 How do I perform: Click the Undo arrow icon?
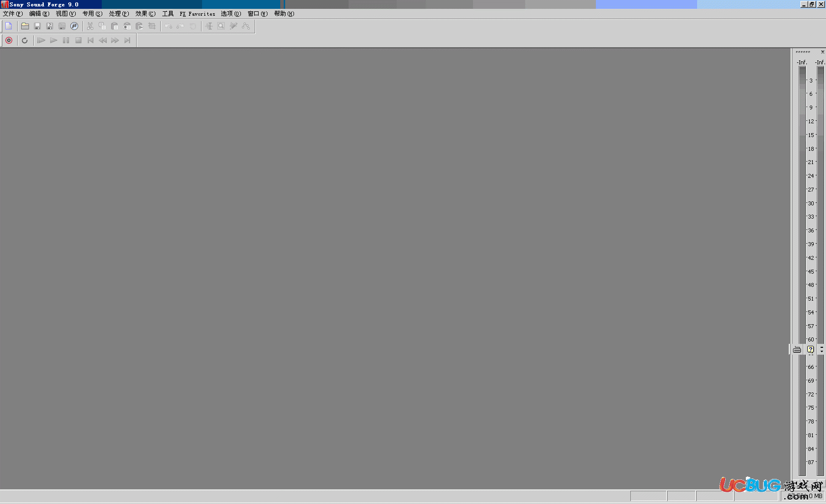point(168,26)
